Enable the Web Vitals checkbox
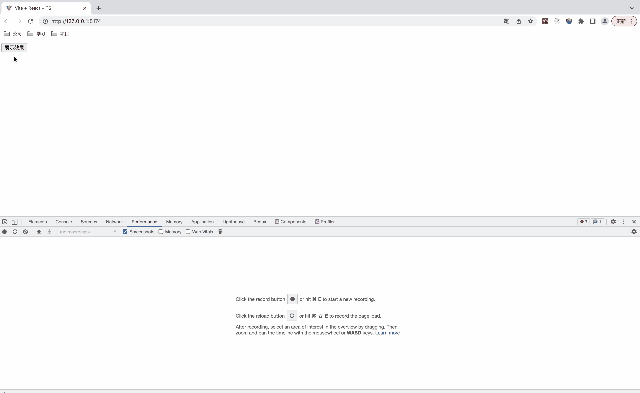This screenshot has height=393, width=640. (188, 231)
